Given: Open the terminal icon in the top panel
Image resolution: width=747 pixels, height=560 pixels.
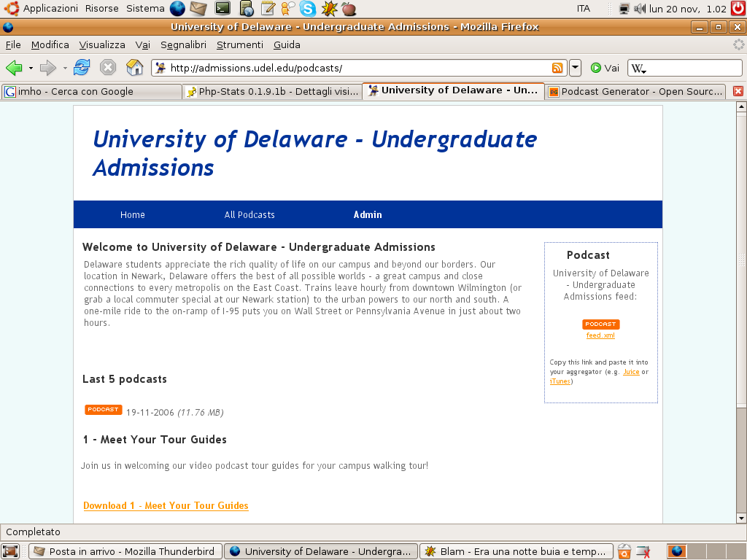Looking at the screenshot, I should point(222,9).
